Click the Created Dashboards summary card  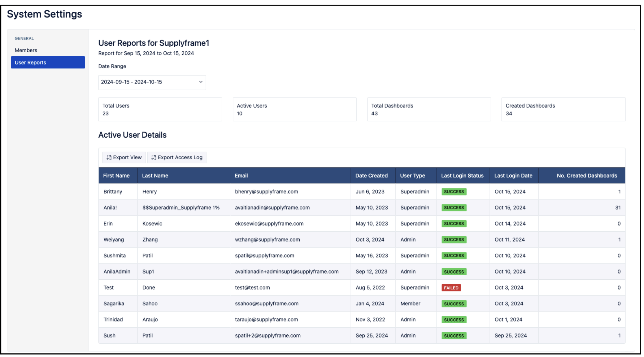[563, 110]
